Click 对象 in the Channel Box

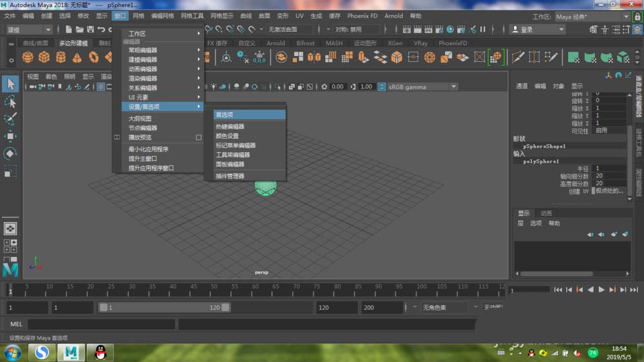tap(558, 86)
